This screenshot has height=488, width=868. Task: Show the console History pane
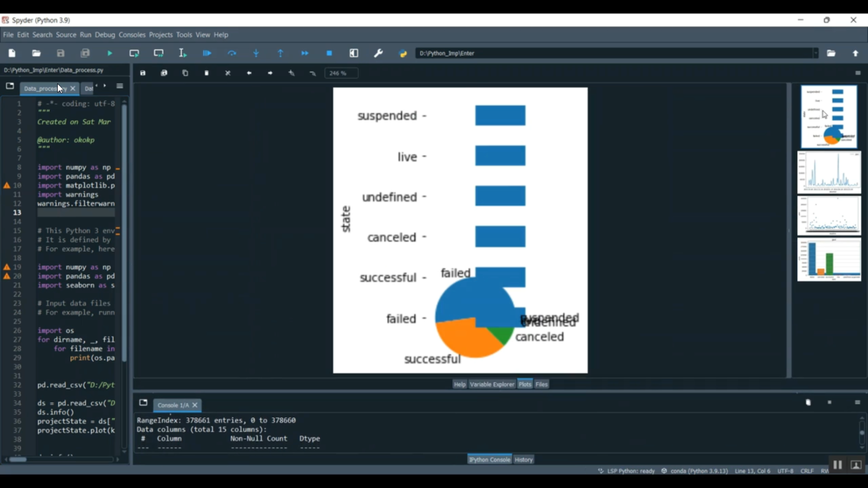click(523, 459)
